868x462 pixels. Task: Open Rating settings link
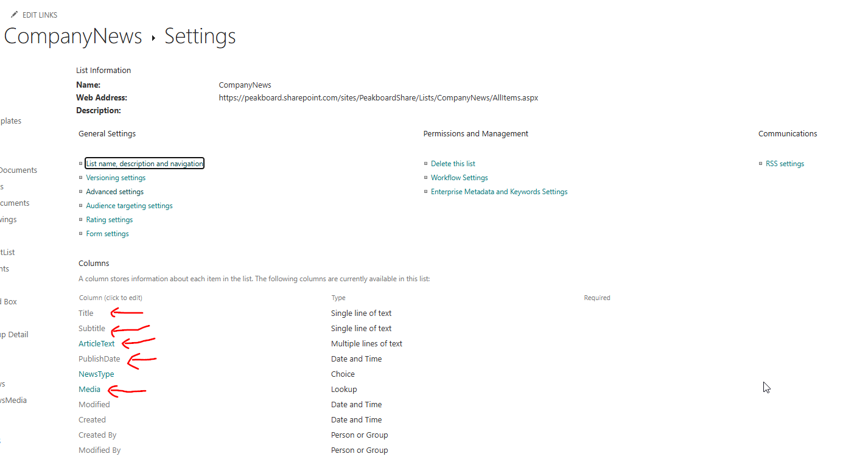point(110,220)
